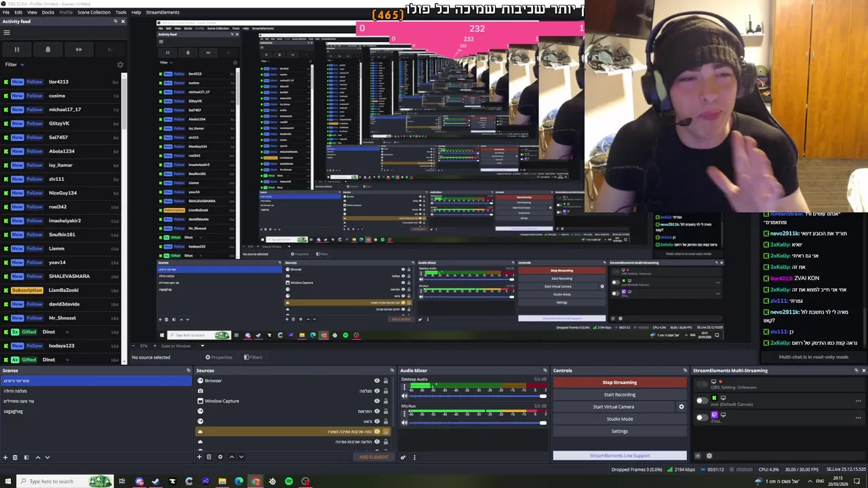Undock the Controls panel
The width and height of the screenshot is (868, 488).
(685, 371)
